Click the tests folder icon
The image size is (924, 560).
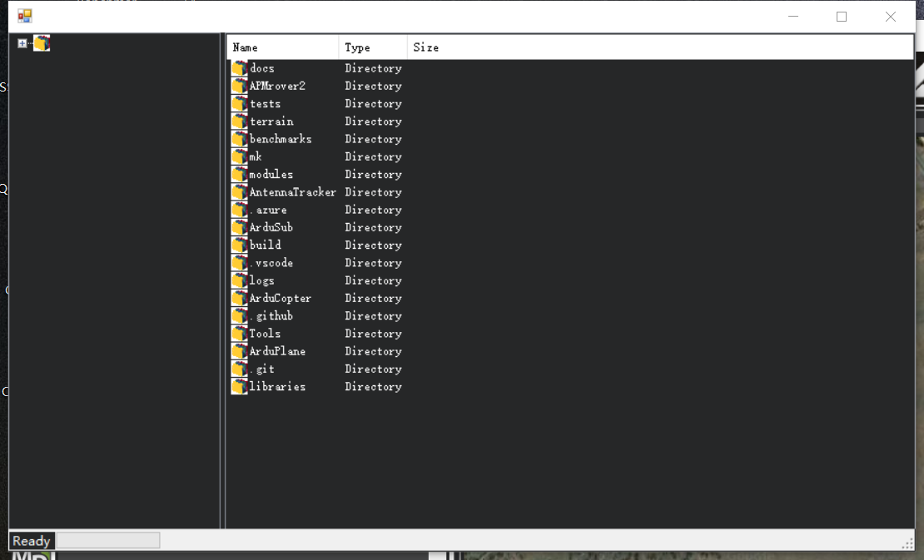pyautogui.click(x=239, y=104)
